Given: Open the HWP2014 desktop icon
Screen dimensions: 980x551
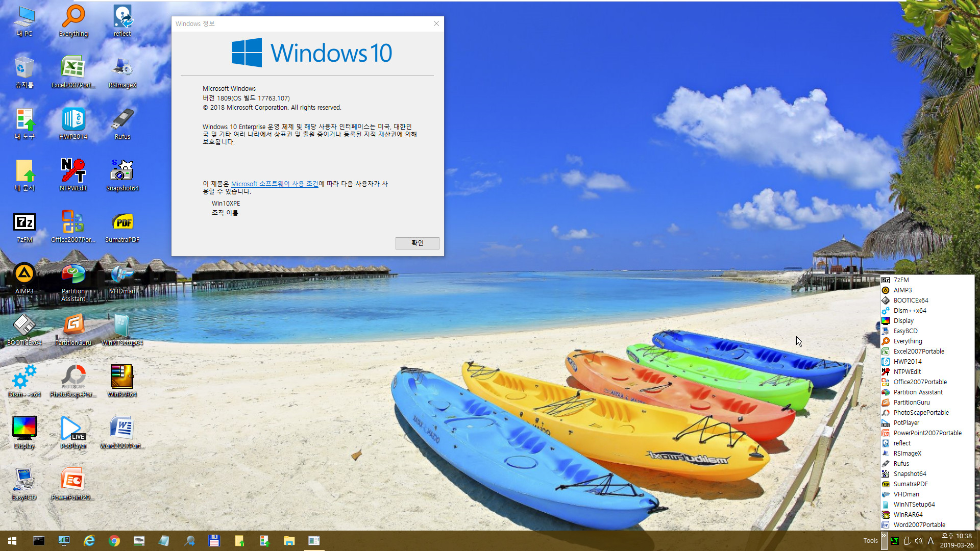Looking at the screenshot, I should coord(73,124).
